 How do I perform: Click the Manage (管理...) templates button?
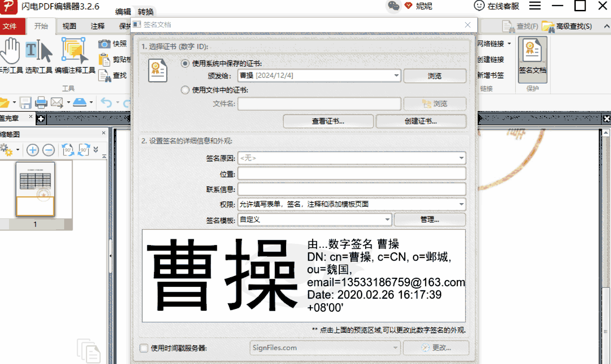coord(430,219)
